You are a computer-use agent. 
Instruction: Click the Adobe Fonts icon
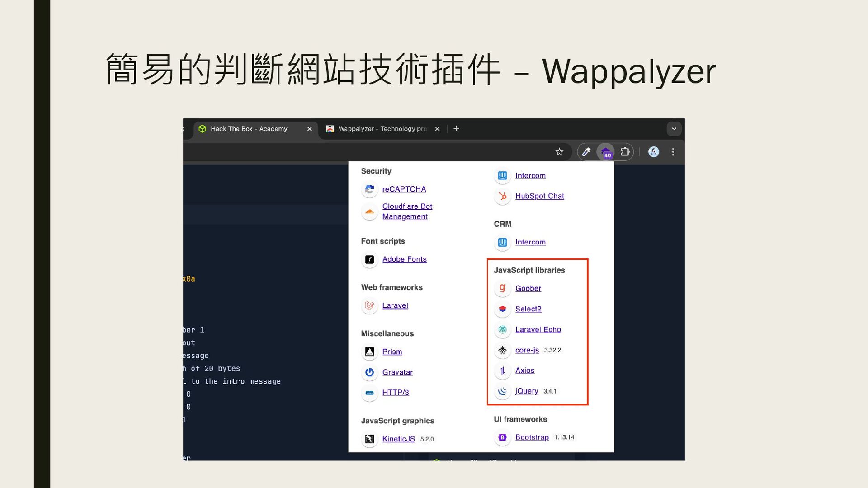(369, 259)
